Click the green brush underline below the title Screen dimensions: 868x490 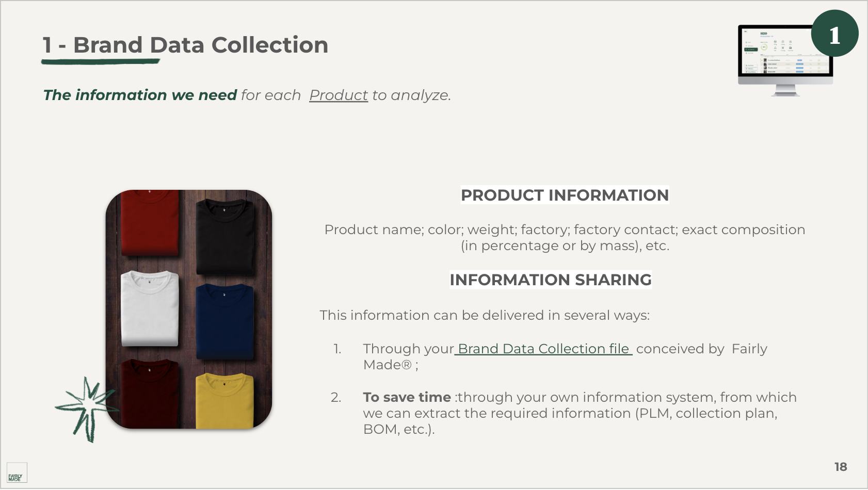tap(101, 61)
